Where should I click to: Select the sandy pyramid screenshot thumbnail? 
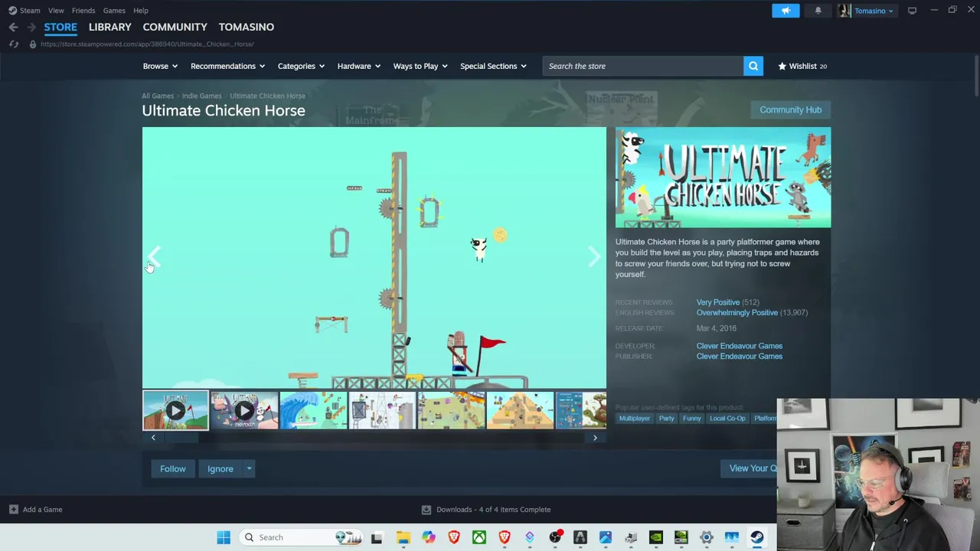point(520,410)
